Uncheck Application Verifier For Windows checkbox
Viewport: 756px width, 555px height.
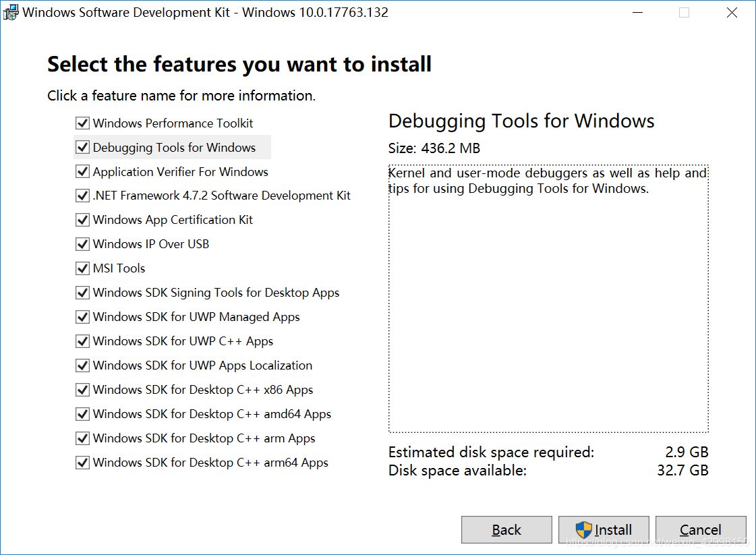coord(82,172)
